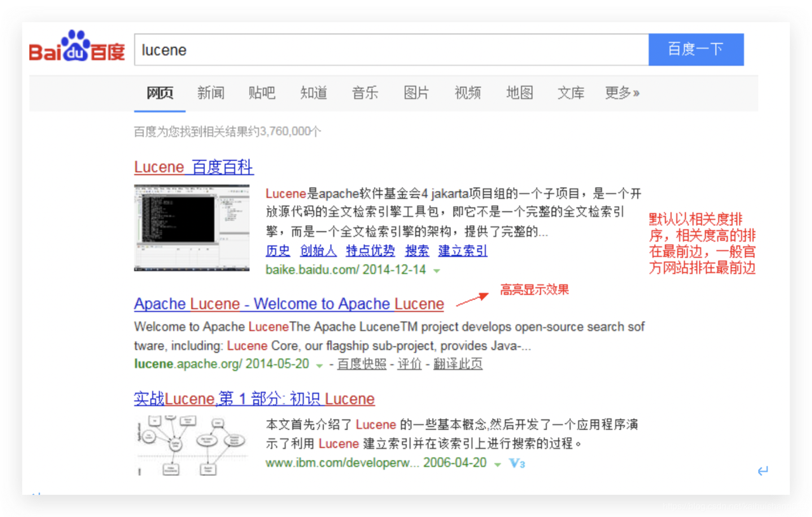The image size is (812, 517).
Task: Click the V3 credibility badge icon
Action: pos(517,464)
